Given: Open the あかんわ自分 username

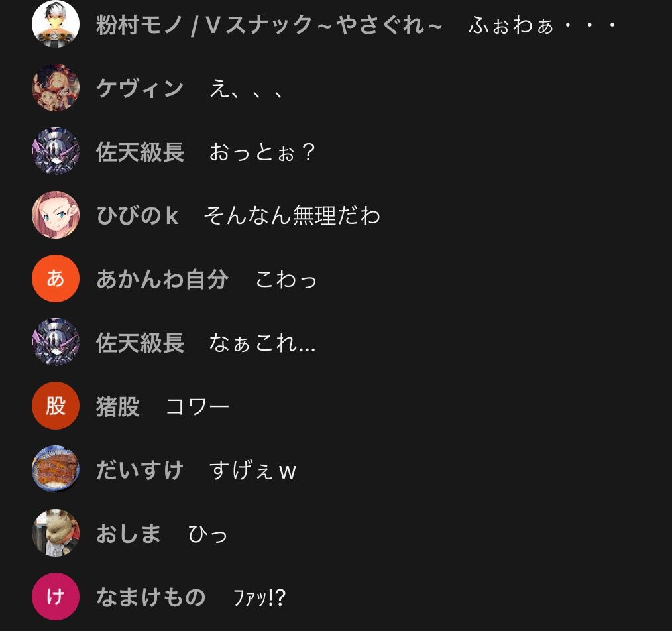Looking at the screenshot, I should click(162, 279).
